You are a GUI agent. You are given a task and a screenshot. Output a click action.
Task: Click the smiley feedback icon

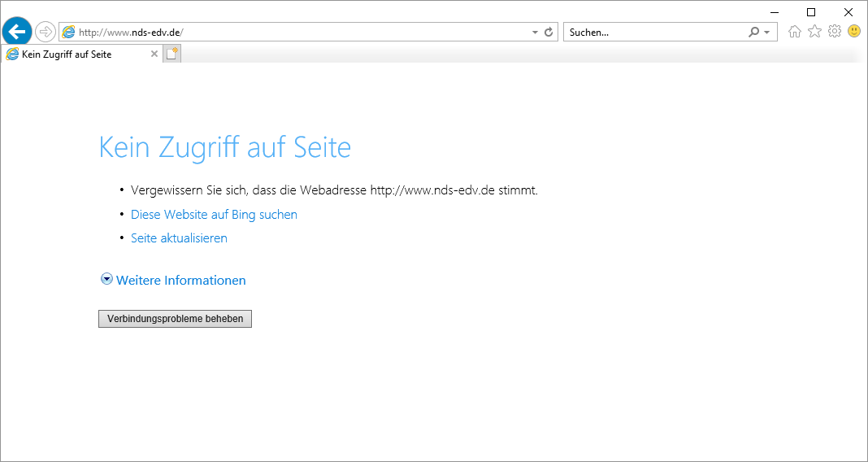(x=854, y=32)
